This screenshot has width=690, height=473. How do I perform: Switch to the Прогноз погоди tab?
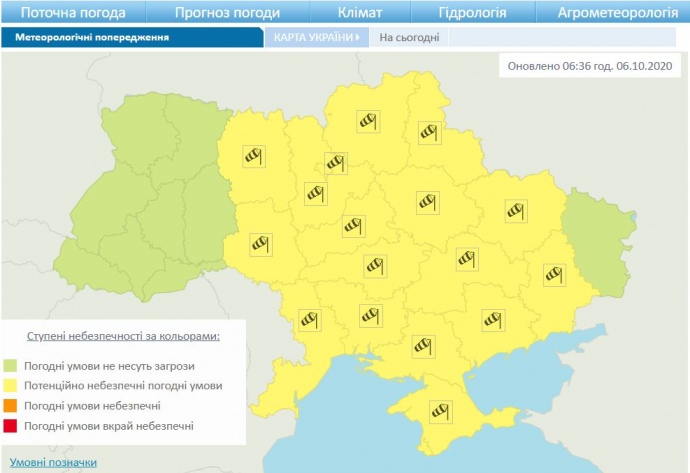click(227, 13)
